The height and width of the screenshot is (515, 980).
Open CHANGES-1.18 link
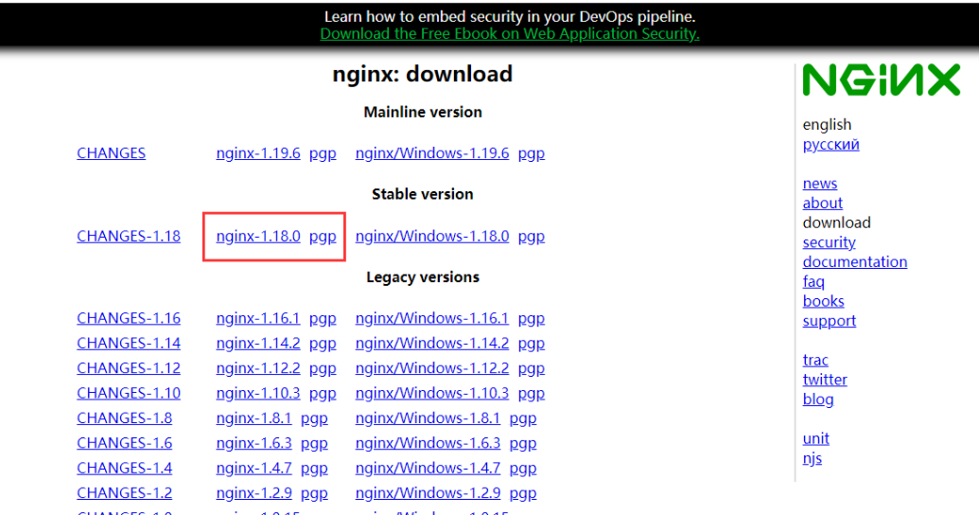(x=129, y=237)
